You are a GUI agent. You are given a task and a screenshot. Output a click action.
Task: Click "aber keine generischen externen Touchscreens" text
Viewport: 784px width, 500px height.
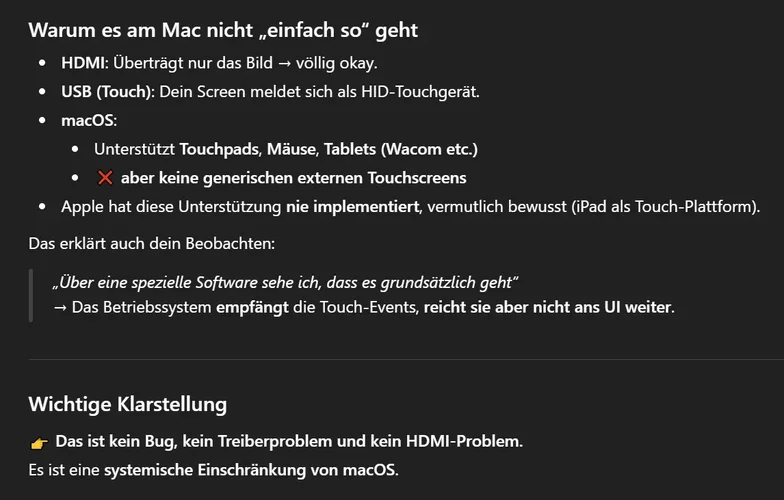(294, 178)
